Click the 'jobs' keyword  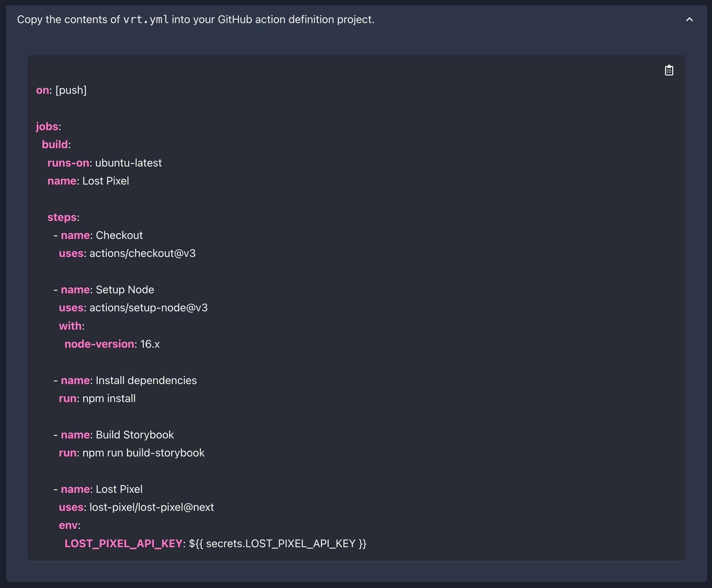(47, 126)
